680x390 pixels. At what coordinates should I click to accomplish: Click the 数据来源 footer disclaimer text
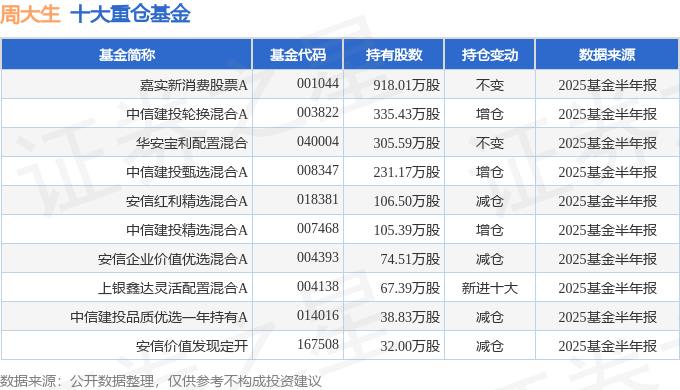click(x=161, y=381)
